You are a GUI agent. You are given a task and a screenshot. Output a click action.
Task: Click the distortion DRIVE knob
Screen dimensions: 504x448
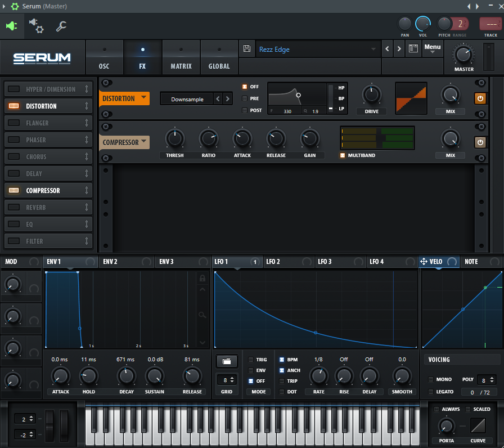tap(372, 95)
